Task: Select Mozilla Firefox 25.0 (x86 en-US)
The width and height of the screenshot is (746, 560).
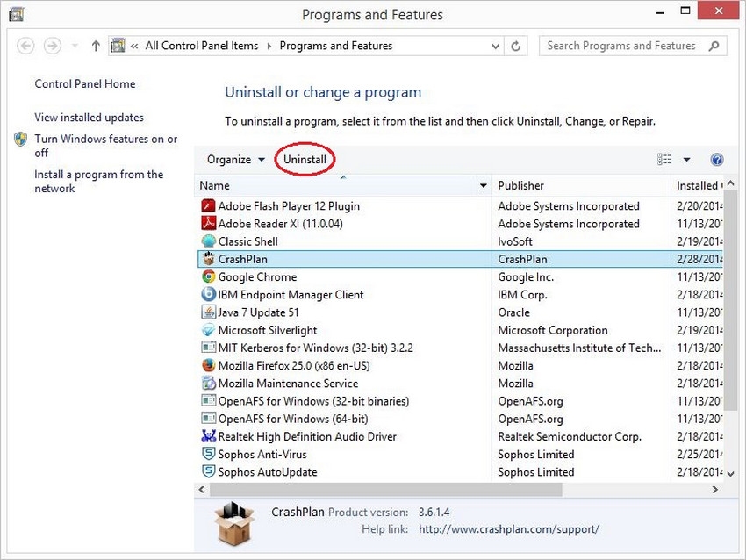Action: [294, 365]
